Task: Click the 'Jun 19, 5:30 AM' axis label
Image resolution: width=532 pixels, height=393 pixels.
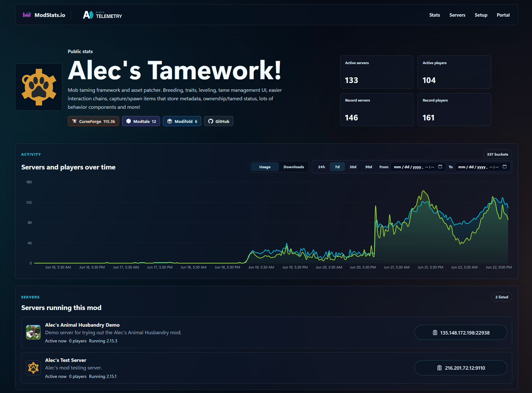Action: (261, 267)
